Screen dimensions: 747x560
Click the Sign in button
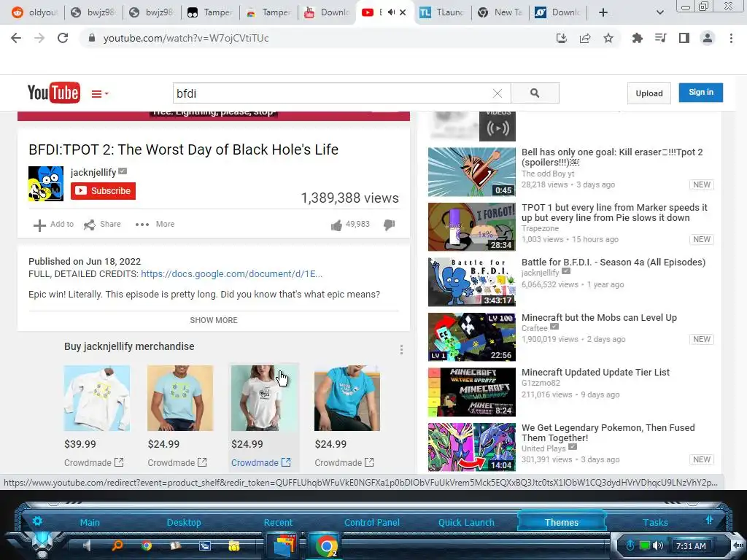701,93
